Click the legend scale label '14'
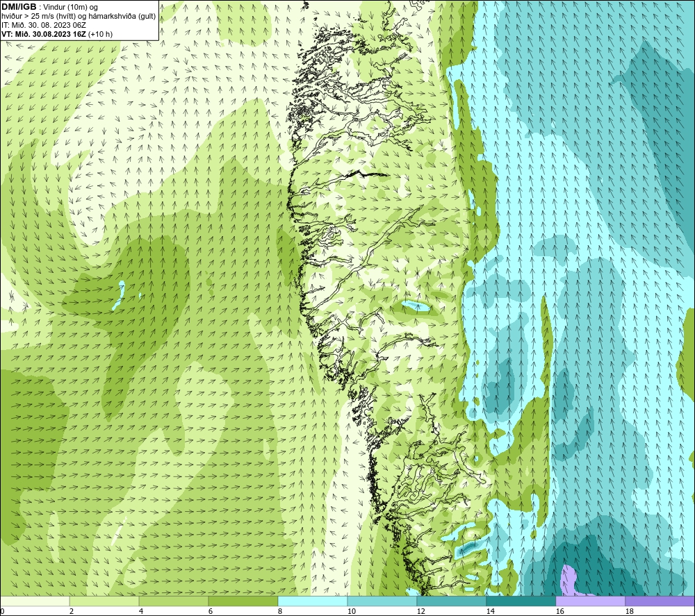Viewport: 695px width, 616px height. pos(490,611)
